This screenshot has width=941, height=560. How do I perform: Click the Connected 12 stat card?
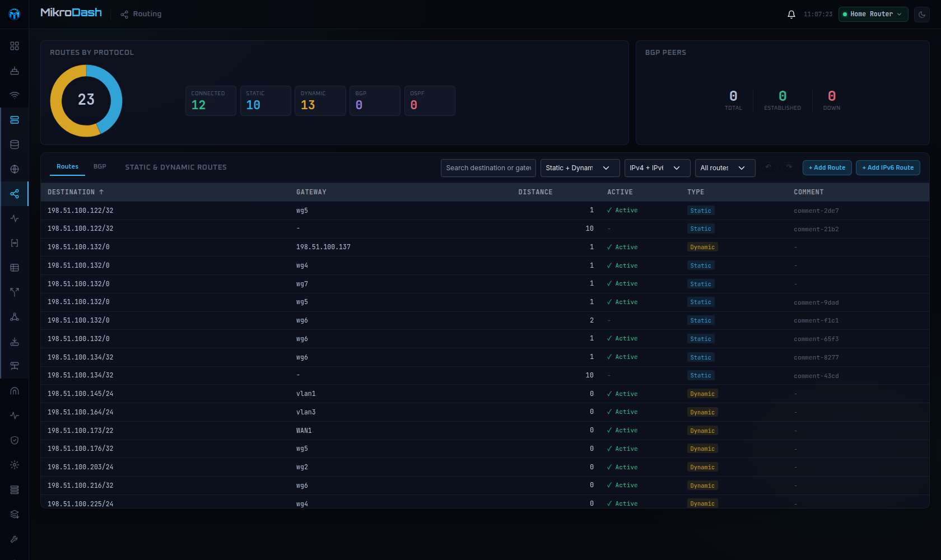[211, 101]
